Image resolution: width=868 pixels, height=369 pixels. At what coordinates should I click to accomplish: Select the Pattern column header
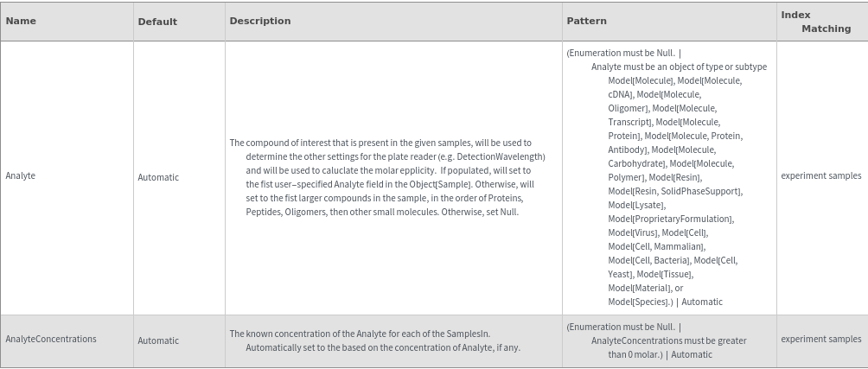(586, 21)
